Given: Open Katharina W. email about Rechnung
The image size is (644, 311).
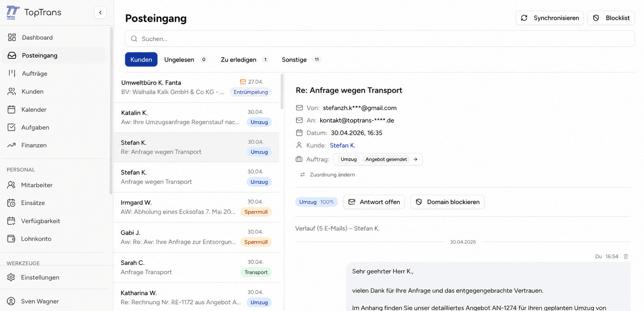Looking at the screenshot, I should click(x=196, y=297).
